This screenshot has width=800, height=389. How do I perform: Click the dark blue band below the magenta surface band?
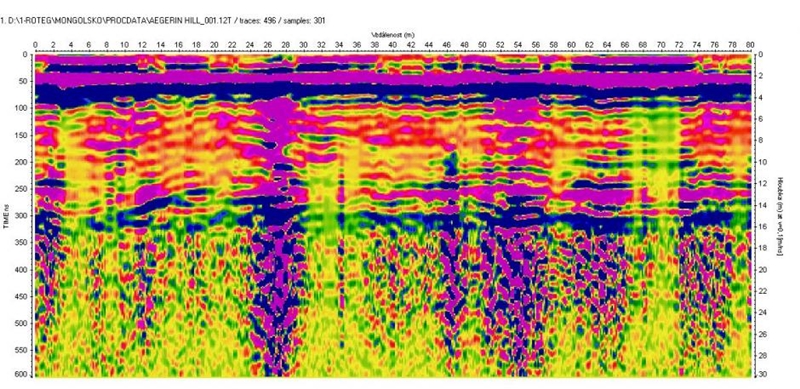pos(393,92)
